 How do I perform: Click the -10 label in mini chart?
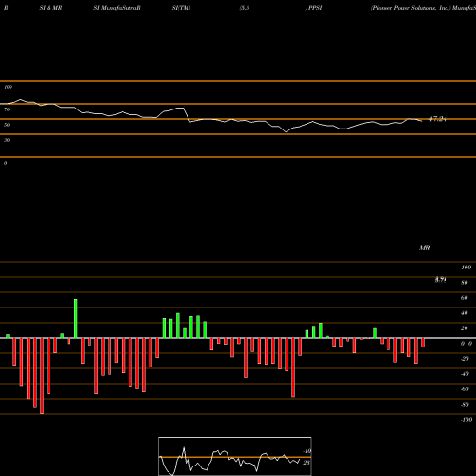click(x=307, y=451)
